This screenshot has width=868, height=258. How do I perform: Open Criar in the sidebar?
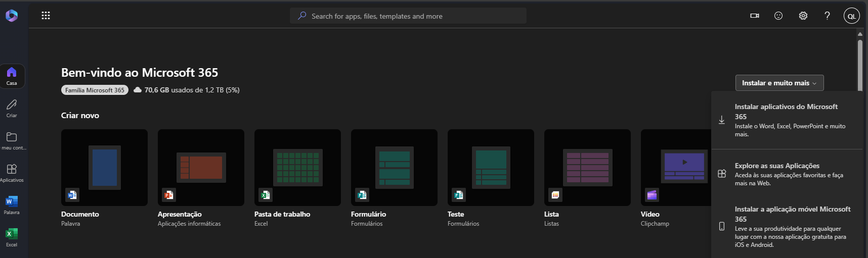tap(12, 109)
